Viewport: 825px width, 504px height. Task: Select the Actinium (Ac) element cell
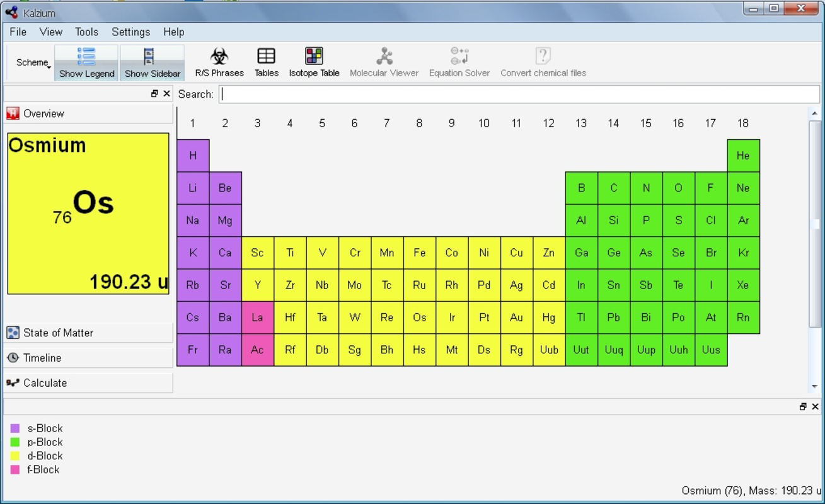[x=257, y=350]
